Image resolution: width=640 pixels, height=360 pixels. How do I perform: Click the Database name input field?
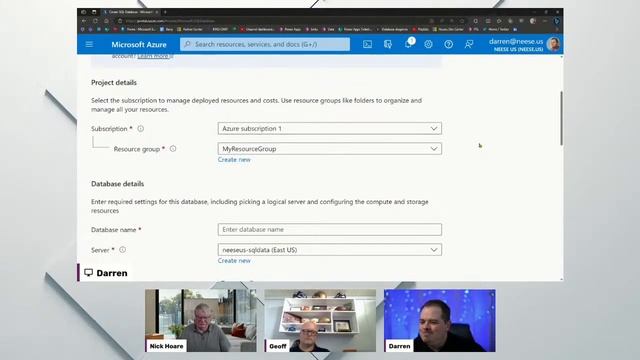[330, 229]
